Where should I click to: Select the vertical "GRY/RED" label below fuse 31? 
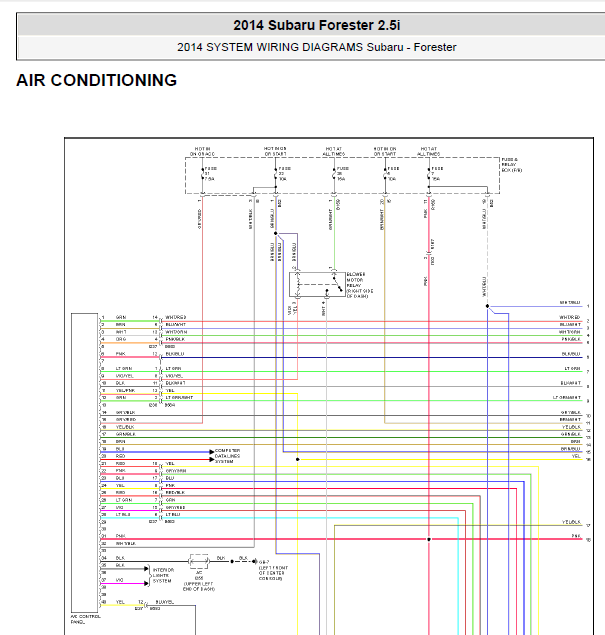(199, 219)
